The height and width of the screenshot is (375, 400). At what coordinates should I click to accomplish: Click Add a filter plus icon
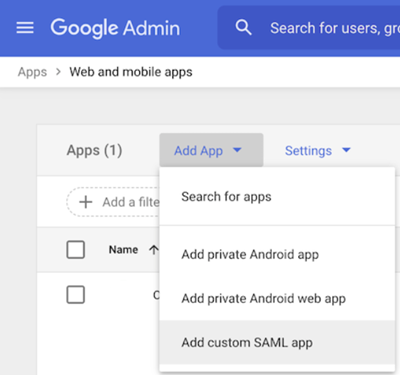click(x=86, y=202)
